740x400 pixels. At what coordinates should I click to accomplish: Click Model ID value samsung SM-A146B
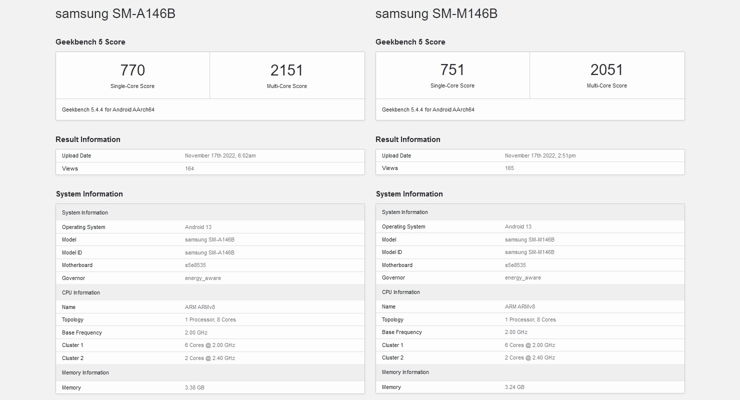(x=210, y=252)
